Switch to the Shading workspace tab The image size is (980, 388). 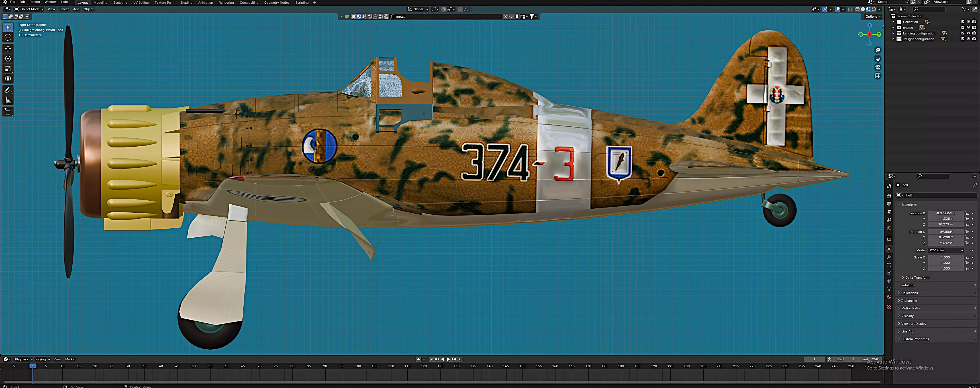186,3
